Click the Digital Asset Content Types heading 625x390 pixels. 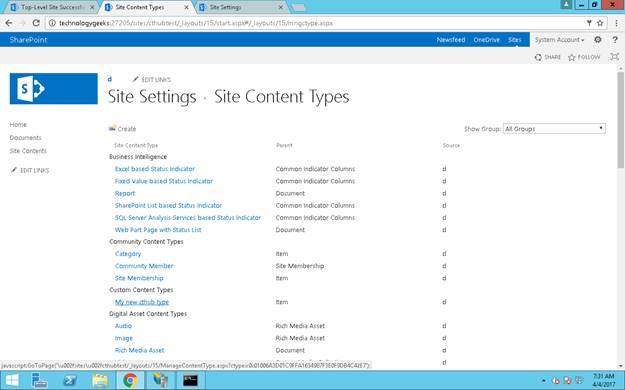pos(148,313)
